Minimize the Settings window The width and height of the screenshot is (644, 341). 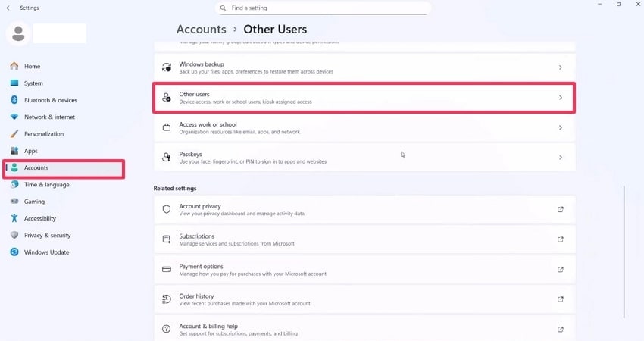599,4
